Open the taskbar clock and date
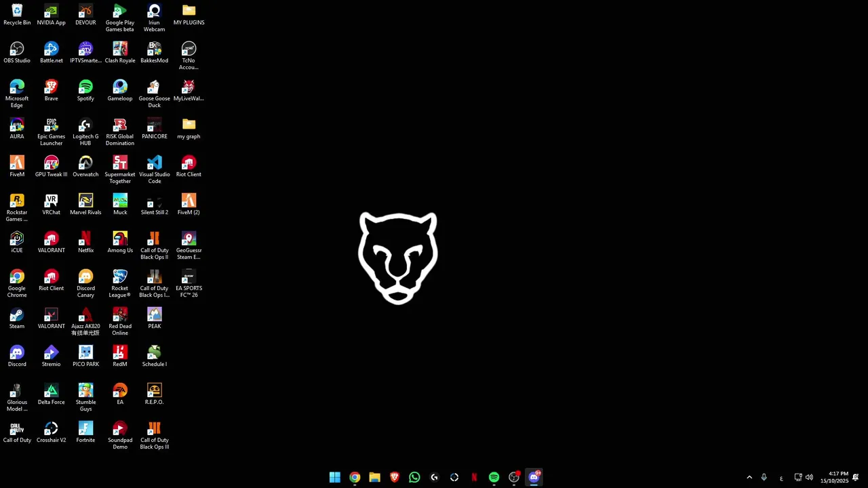This screenshot has height=488, width=868. click(834, 477)
